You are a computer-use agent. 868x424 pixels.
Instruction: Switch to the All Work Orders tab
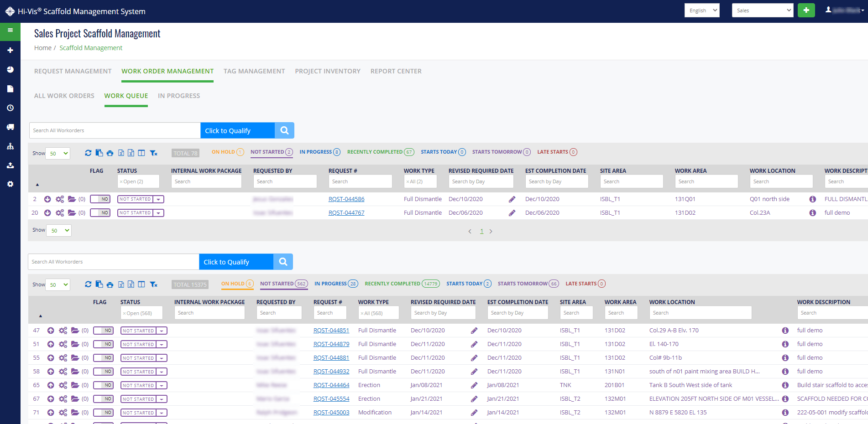[x=64, y=96]
